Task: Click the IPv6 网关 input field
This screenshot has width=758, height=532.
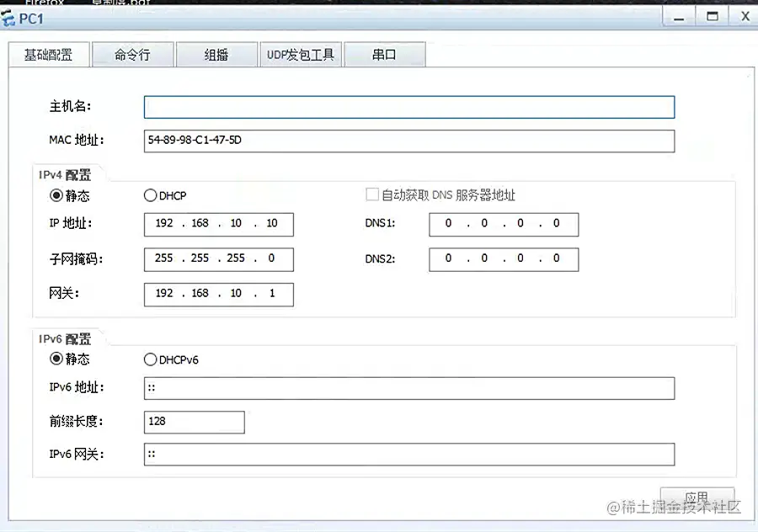Action: pos(409,455)
